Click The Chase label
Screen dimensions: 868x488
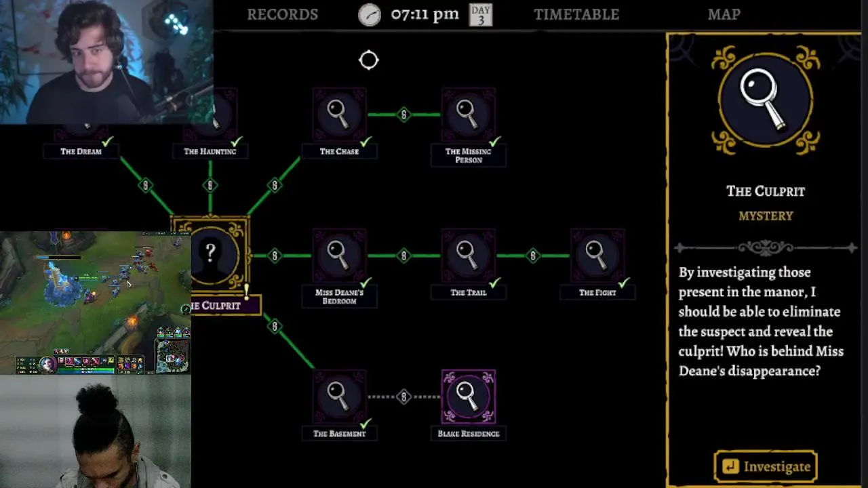tap(339, 151)
